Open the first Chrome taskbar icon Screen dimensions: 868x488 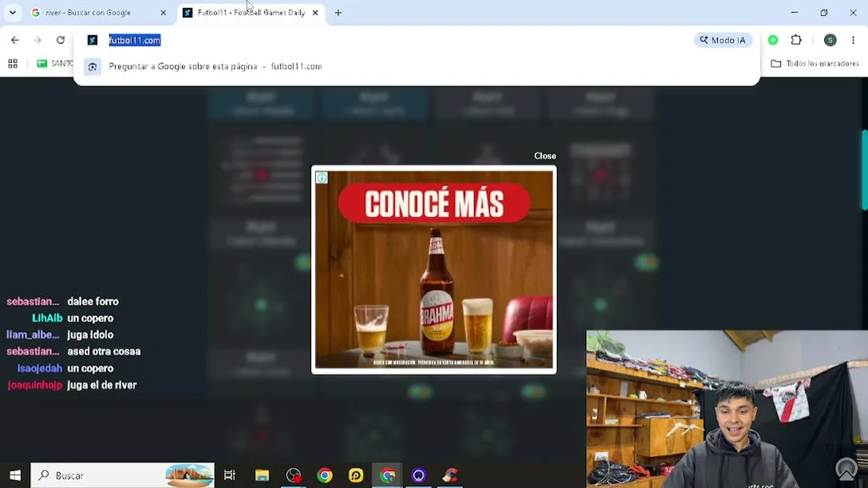click(x=325, y=475)
